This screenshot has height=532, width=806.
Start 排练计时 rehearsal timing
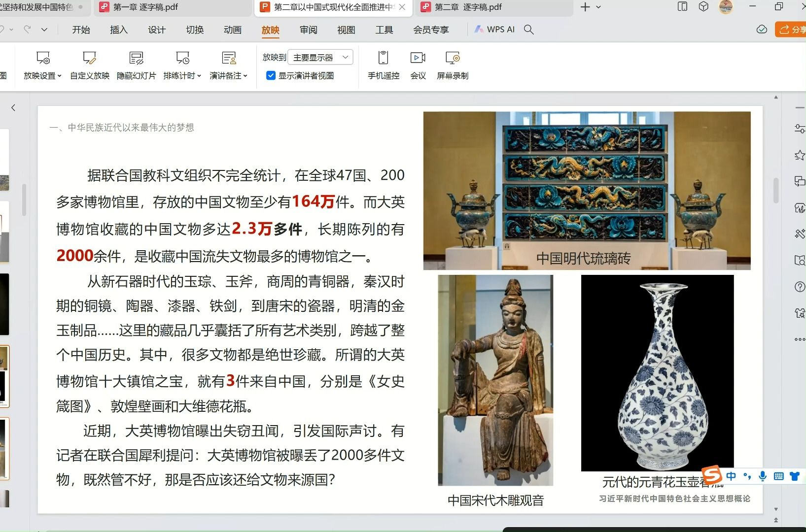click(x=182, y=65)
